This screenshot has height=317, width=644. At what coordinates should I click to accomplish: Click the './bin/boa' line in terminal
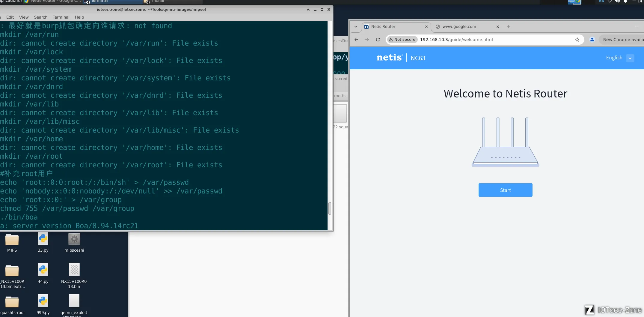click(19, 217)
